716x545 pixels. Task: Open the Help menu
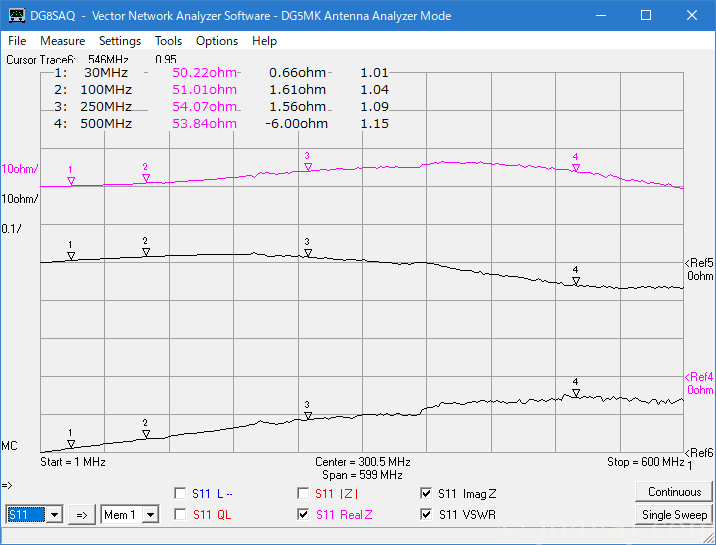click(x=264, y=41)
